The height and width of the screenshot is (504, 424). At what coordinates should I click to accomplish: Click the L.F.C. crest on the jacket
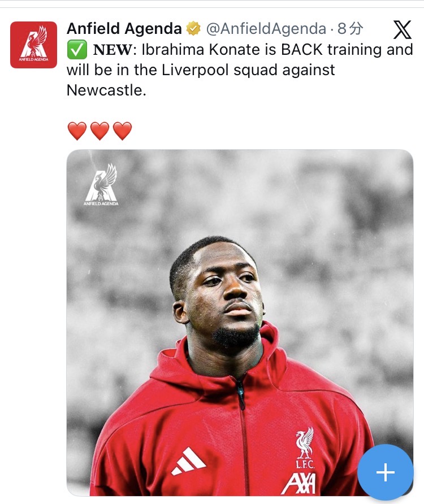[x=305, y=447]
